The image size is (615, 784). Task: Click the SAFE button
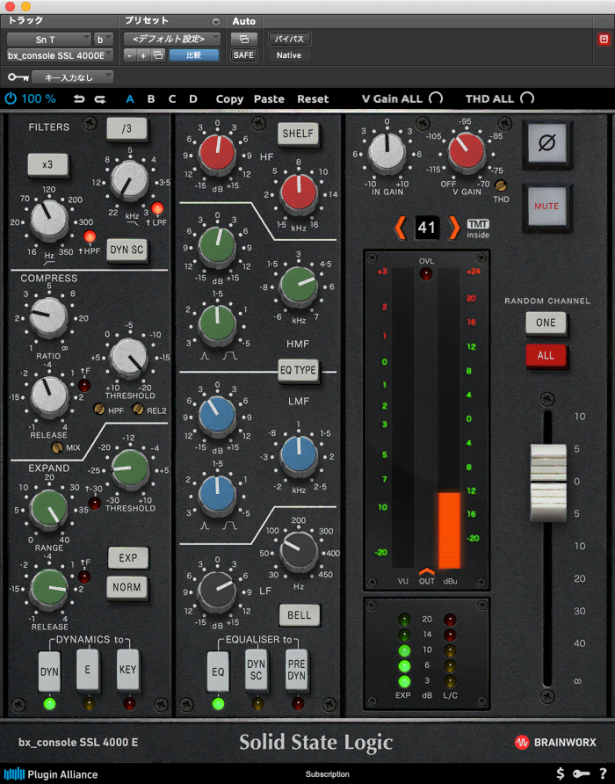(x=244, y=55)
